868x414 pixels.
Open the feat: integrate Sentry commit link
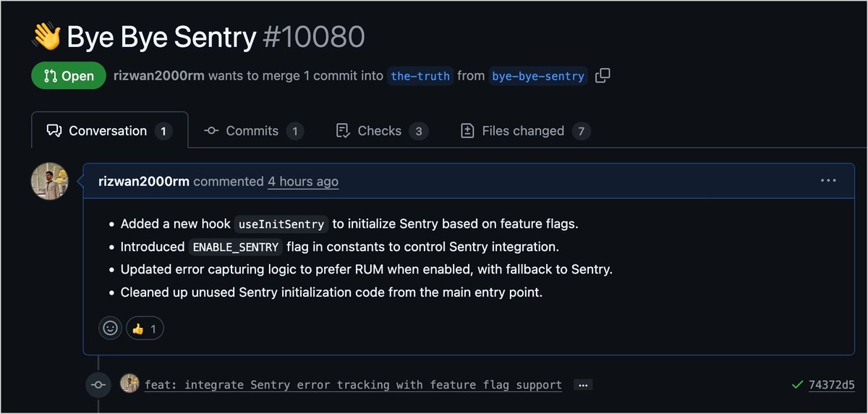tap(353, 385)
